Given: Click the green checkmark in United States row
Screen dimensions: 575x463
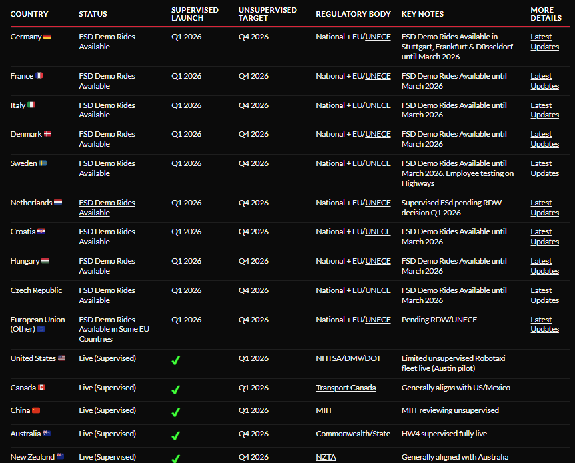Looking at the screenshot, I should tap(176, 360).
